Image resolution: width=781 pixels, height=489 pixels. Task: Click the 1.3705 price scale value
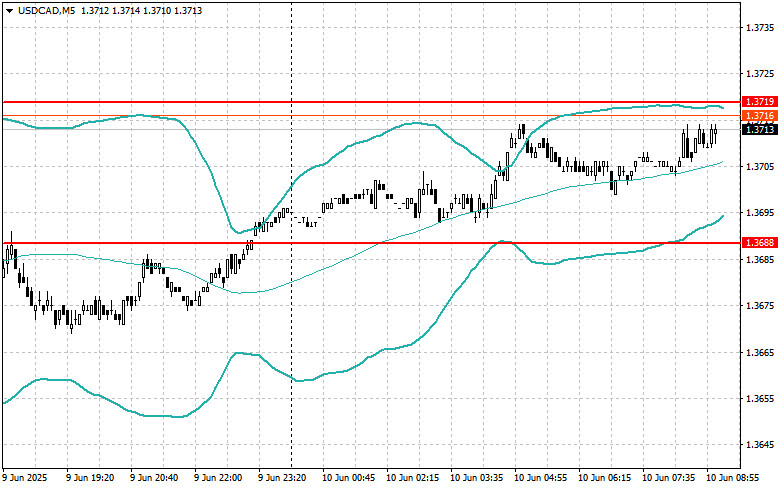(761, 167)
